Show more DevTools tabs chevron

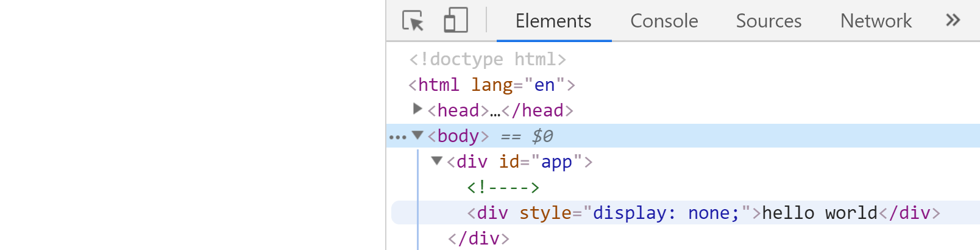coord(953,20)
